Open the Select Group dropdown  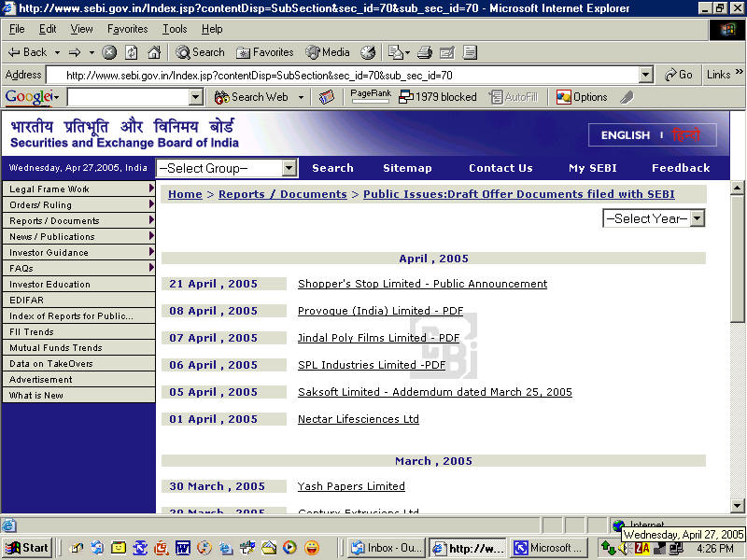tap(227, 168)
